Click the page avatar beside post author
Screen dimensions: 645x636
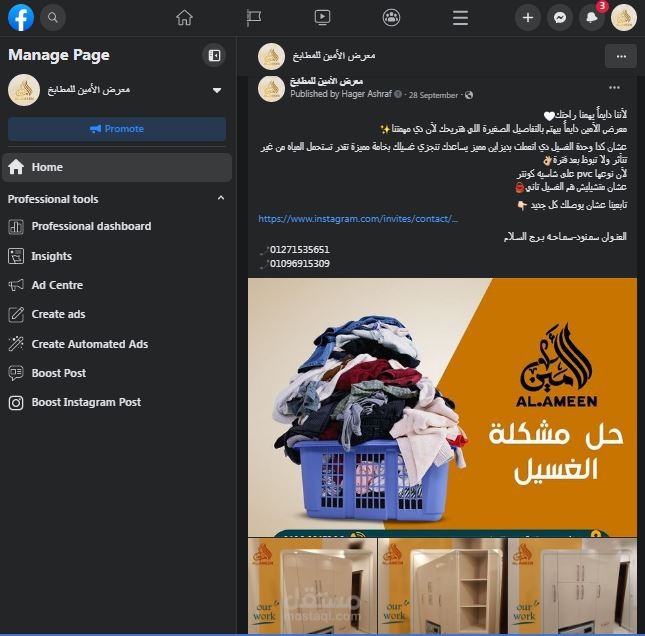[271, 88]
